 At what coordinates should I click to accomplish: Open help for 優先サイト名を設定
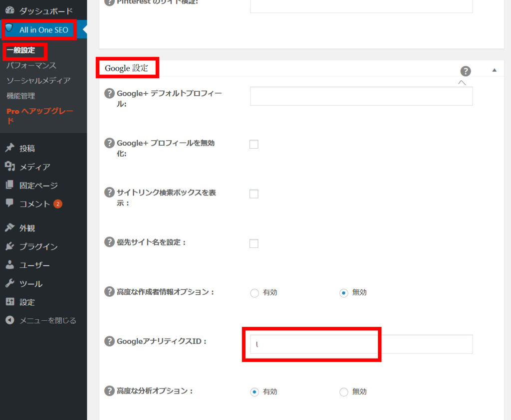tap(109, 242)
